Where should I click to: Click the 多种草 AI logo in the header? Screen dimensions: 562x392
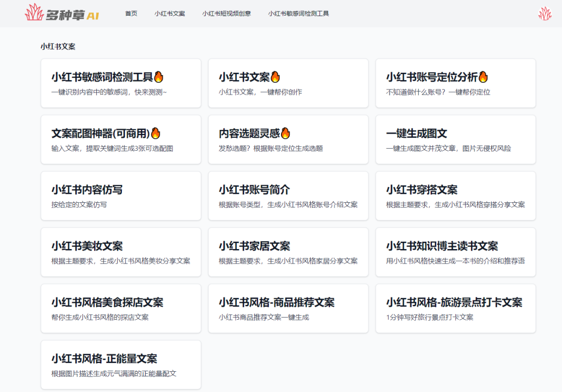tap(62, 12)
